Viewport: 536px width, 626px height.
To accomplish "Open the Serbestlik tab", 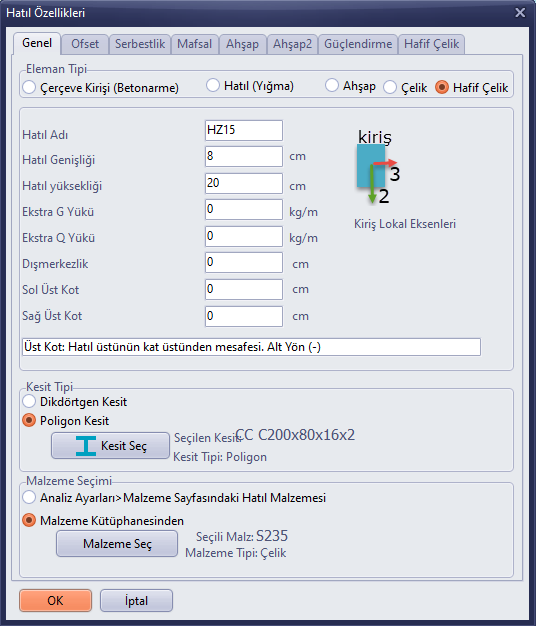I will pos(140,44).
